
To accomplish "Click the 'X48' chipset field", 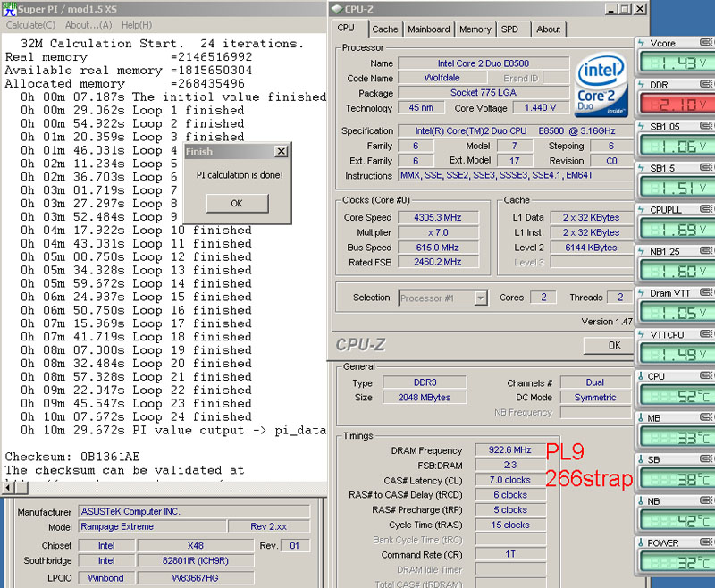I will coord(196,546).
